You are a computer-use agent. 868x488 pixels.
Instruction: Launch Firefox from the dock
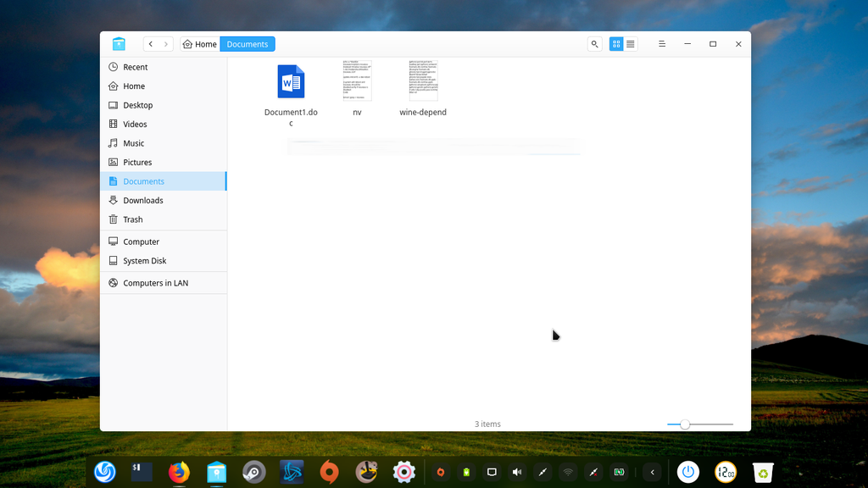pyautogui.click(x=179, y=472)
